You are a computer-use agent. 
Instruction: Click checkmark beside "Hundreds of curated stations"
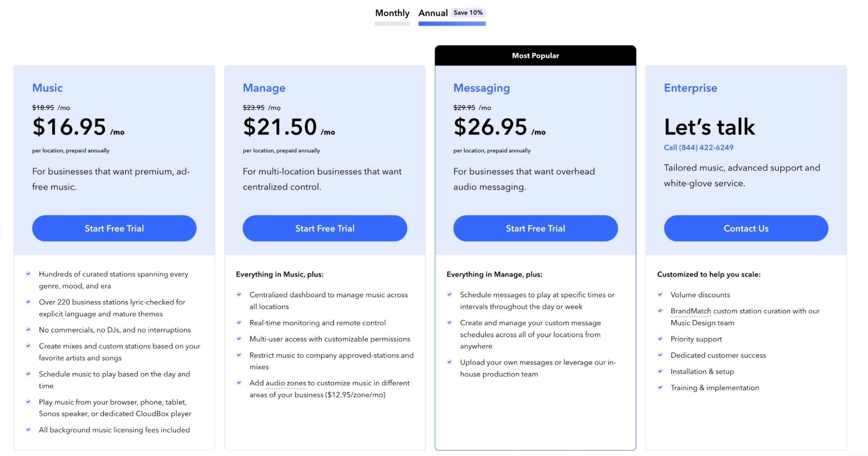[x=28, y=274]
